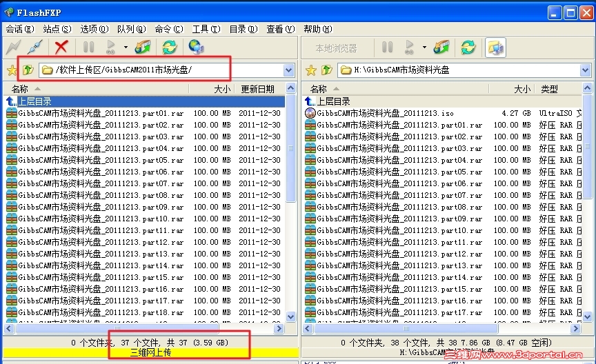Click RAR icon of left part03.rar
The height and width of the screenshot is (364, 596).
point(12,136)
